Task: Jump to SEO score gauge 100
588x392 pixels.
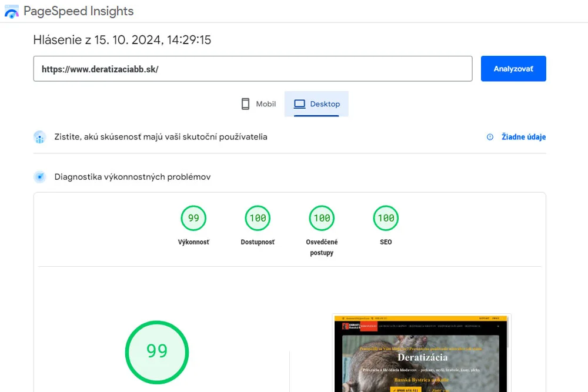Action: (386, 218)
